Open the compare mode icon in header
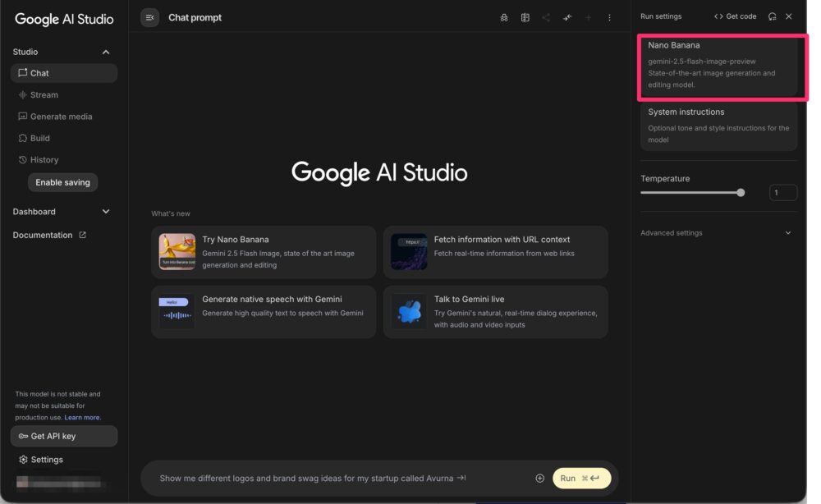 pos(525,17)
